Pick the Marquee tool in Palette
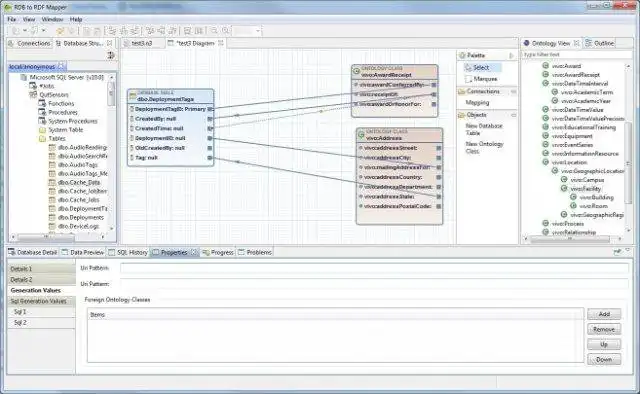 click(482, 79)
